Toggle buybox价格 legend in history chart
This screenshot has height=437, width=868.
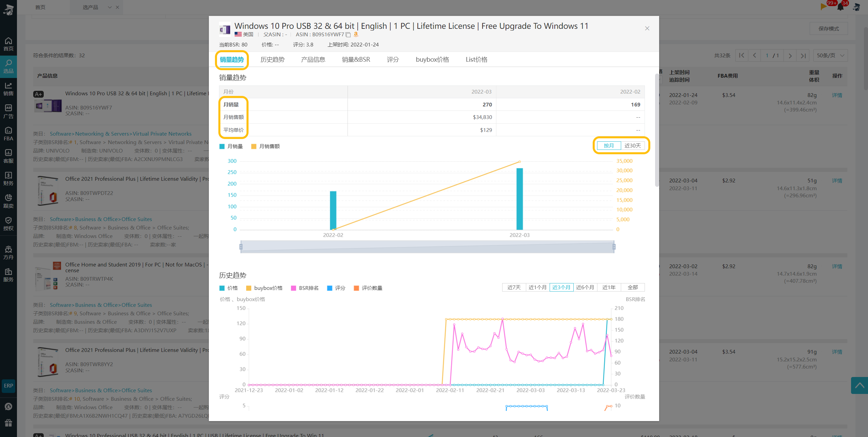pyautogui.click(x=264, y=288)
